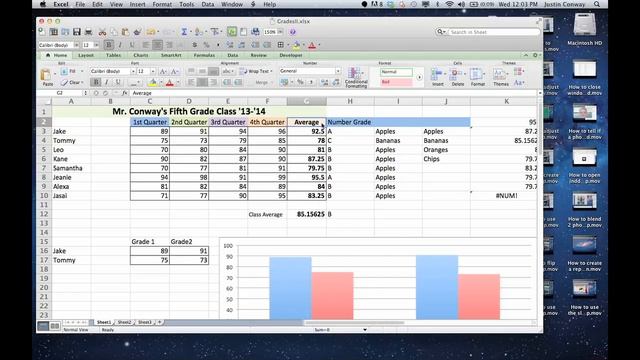Switch to Sheet2 tab
Screen dimensions: 640x360
pyautogui.click(x=124, y=322)
